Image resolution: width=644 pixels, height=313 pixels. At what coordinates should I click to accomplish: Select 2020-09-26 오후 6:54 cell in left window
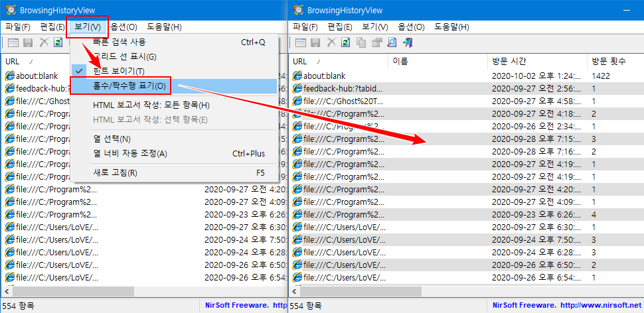tap(245, 278)
